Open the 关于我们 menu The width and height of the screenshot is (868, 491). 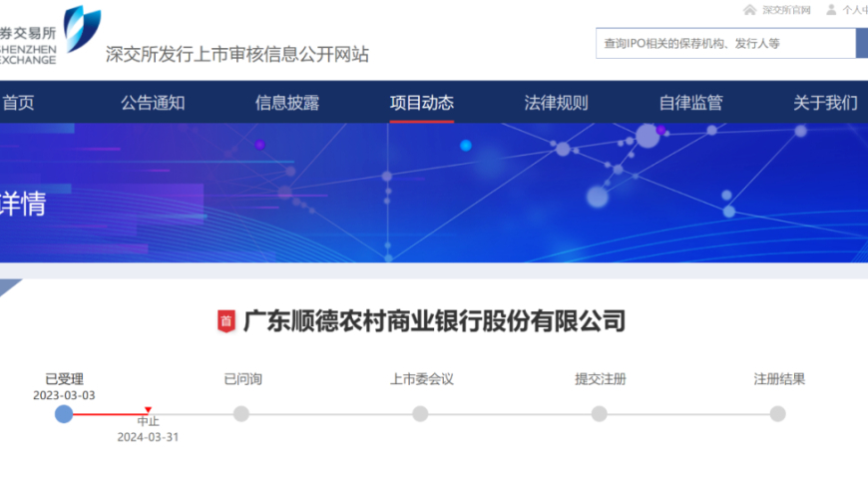coord(825,103)
